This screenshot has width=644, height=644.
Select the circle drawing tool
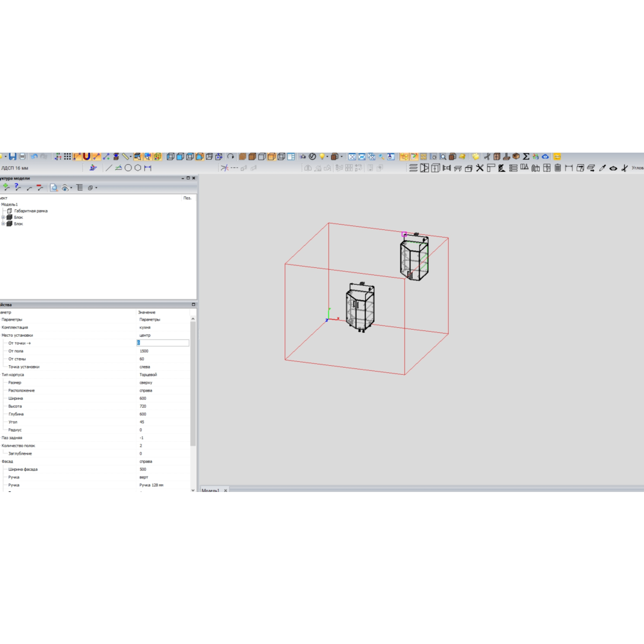point(128,168)
